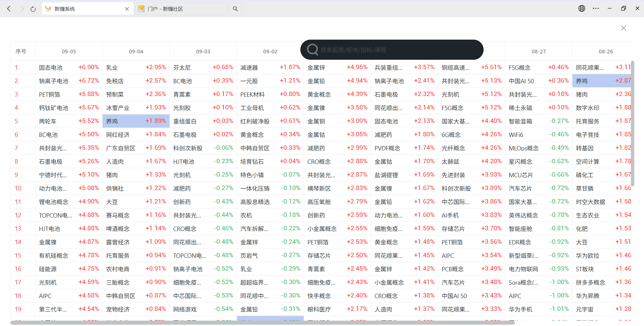Close the 新缠系统 tab
The width and height of the screenshot is (644, 326).
click(x=127, y=9)
